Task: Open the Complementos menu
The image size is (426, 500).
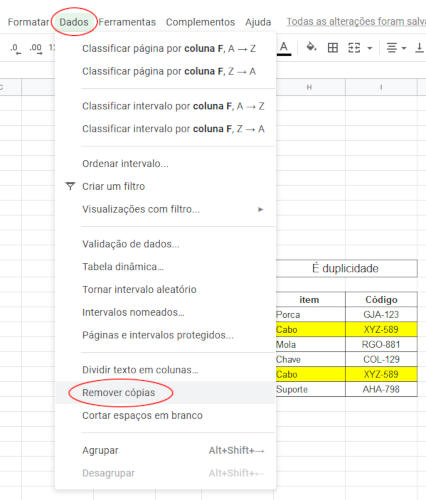Action: (200, 22)
